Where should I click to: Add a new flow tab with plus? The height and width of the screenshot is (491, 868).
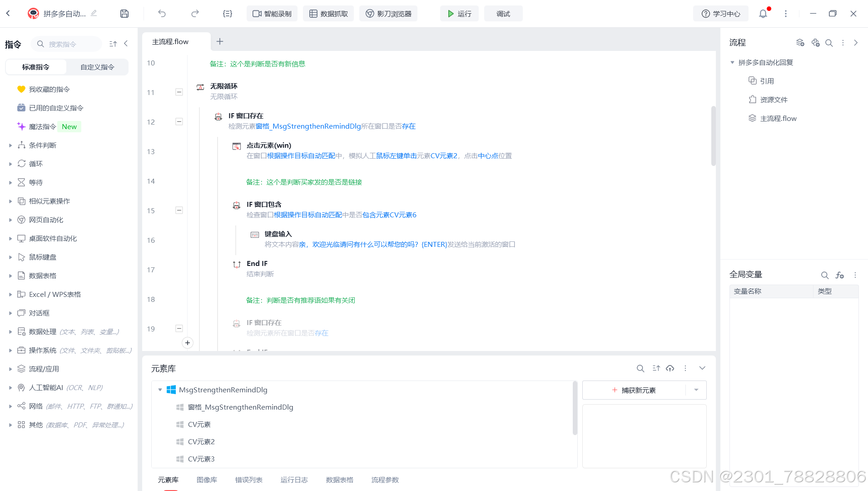click(220, 41)
